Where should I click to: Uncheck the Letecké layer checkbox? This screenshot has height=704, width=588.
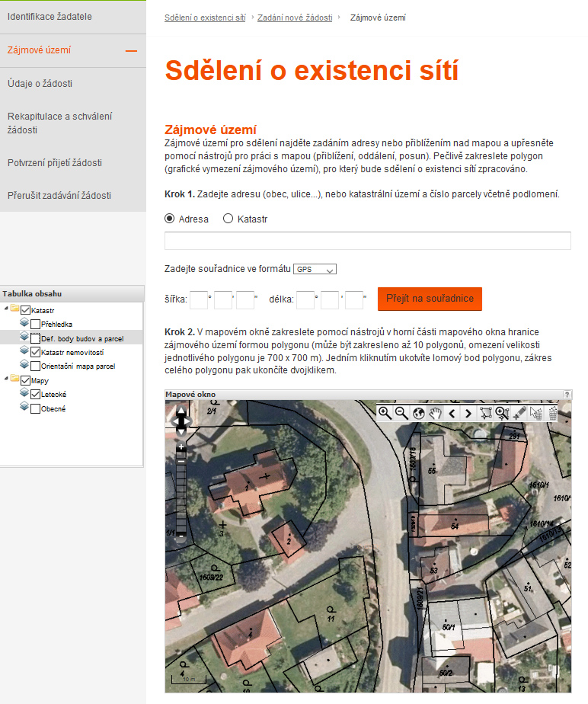[x=36, y=395]
